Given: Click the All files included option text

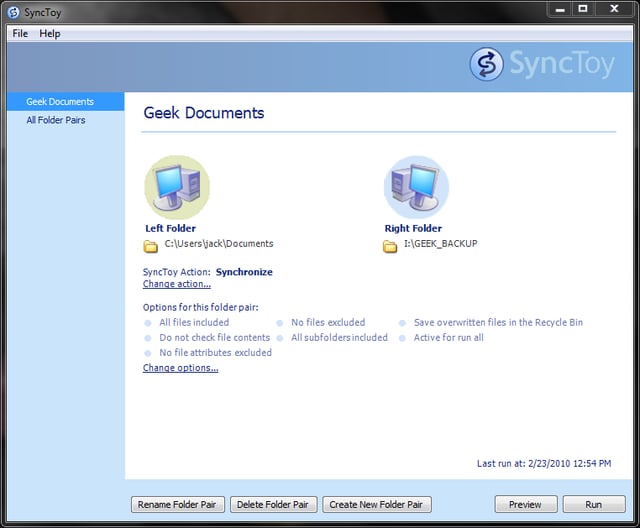Looking at the screenshot, I should point(194,322).
